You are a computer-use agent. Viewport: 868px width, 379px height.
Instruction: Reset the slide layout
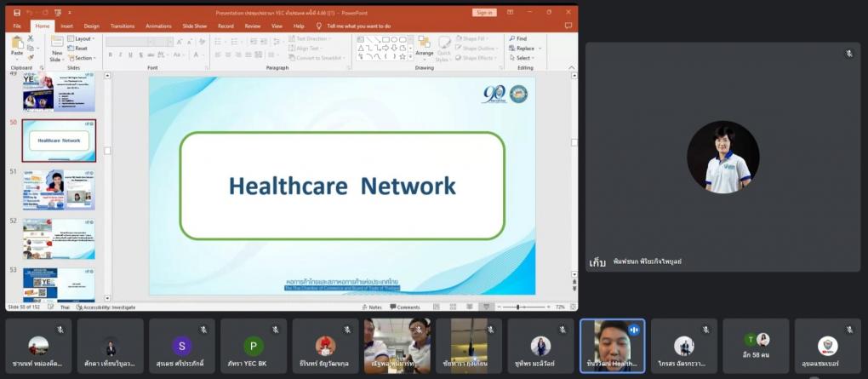[x=77, y=49]
